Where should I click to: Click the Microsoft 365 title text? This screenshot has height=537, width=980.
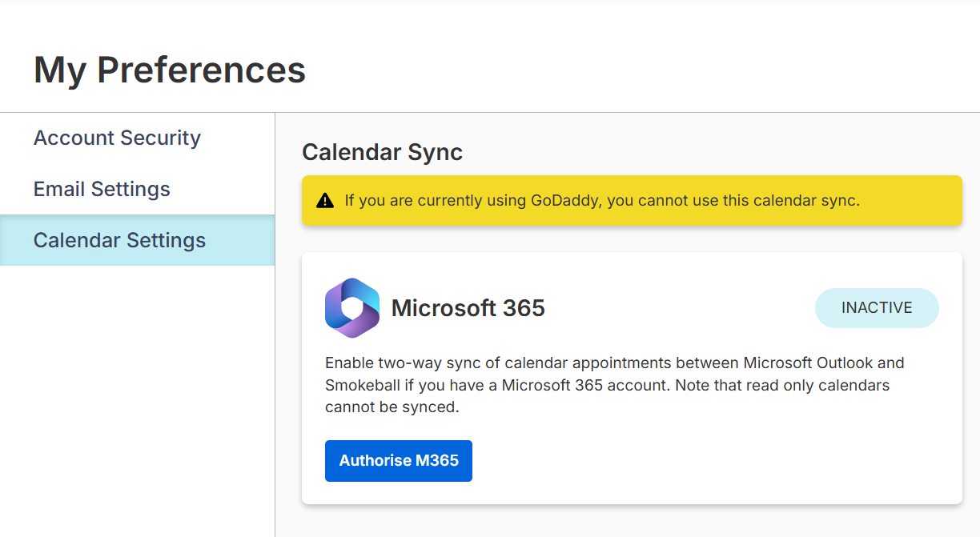[x=468, y=308]
